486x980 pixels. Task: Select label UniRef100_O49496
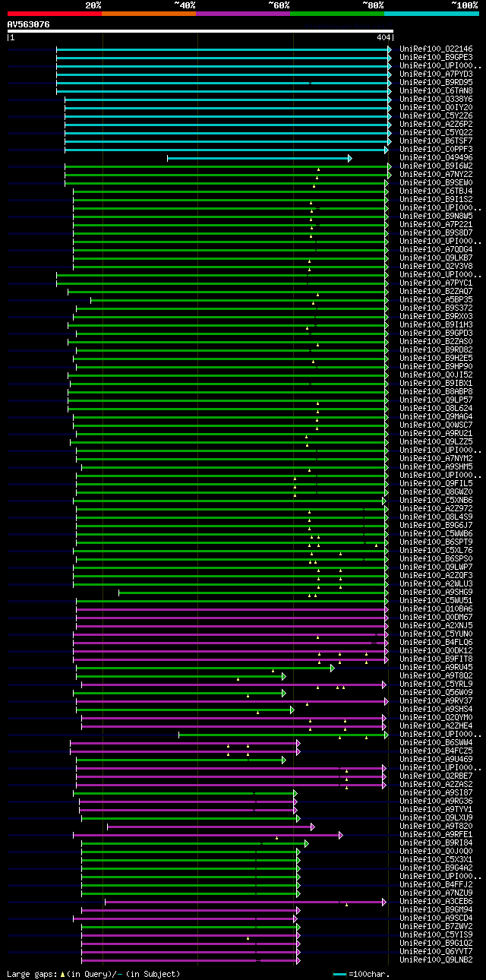point(436,157)
